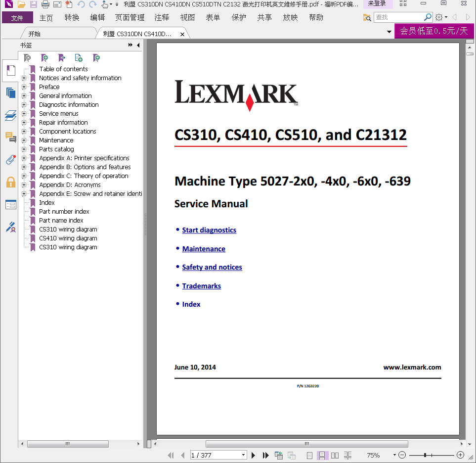
Task: Close the 利盟 CS310DN document tab
Action: (x=182, y=34)
